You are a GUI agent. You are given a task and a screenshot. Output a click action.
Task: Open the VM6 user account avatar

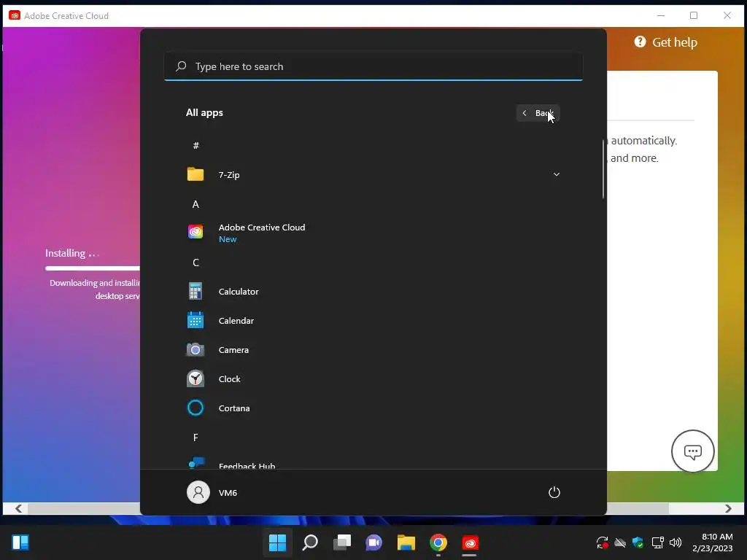tap(198, 492)
